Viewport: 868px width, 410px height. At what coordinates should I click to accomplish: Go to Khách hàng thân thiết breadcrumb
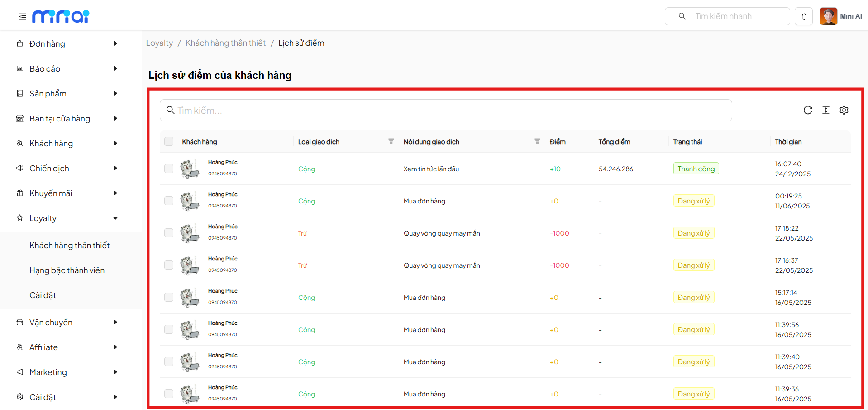225,43
